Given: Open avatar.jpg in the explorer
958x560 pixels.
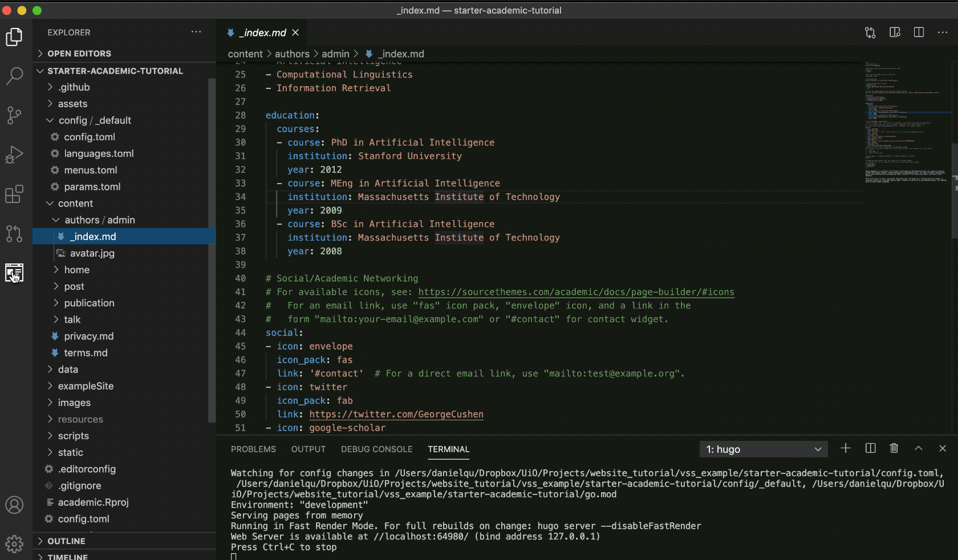Looking at the screenshot, I should [x=92, y=253].
